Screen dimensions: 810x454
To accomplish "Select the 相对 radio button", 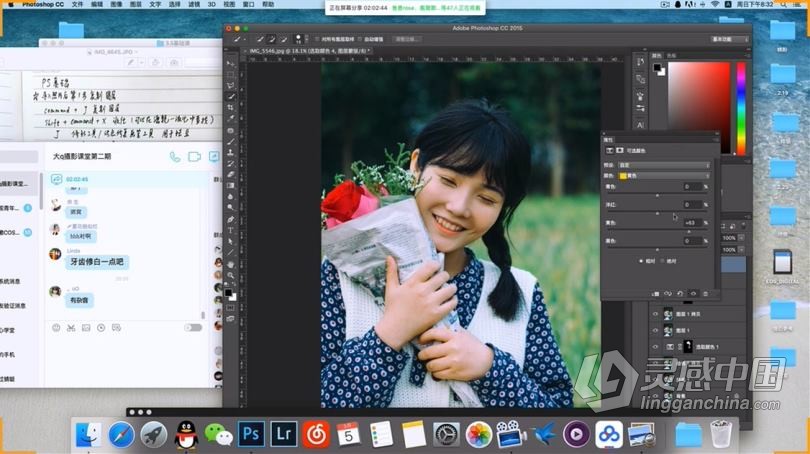I will [x=641, y=261].
